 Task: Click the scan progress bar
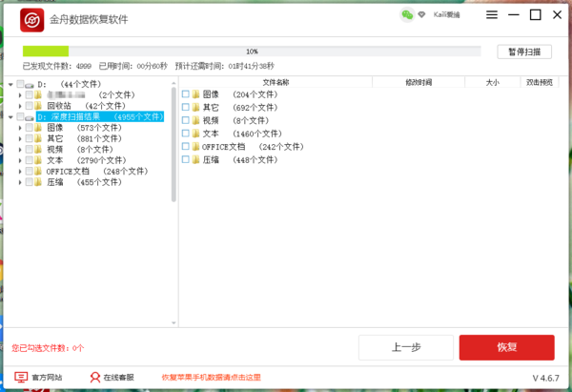[x=252, y=51]
